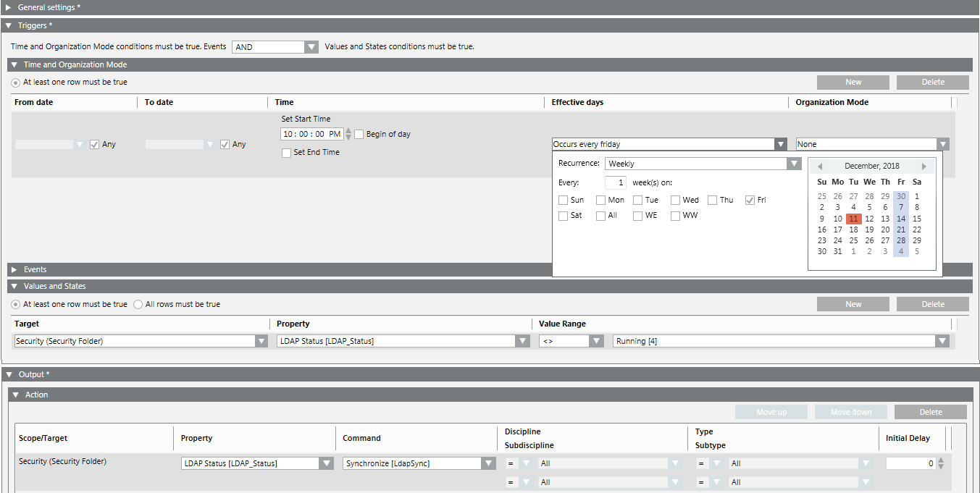Select All rows must be true
The image size is (980, 493).
pyautogui.click(x=138, y=305)
